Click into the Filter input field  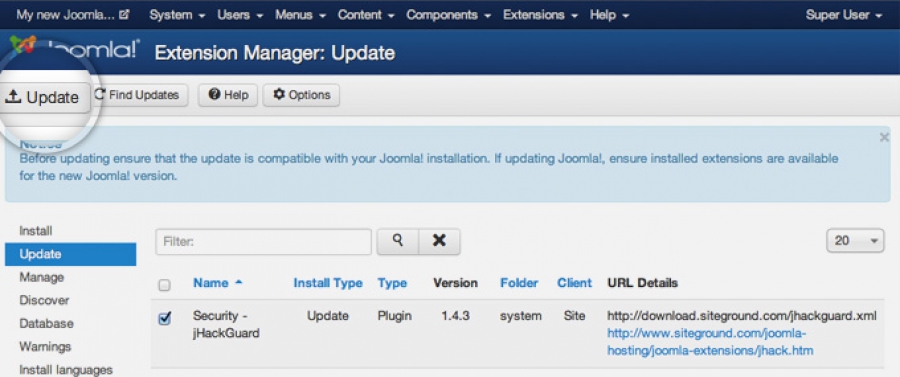(263, 242)
